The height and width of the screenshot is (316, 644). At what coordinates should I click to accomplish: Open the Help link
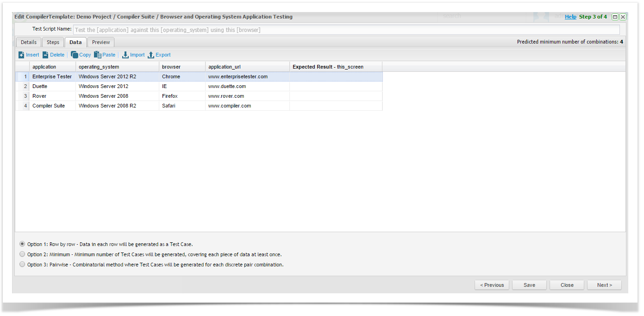click(x=570, y=17)
